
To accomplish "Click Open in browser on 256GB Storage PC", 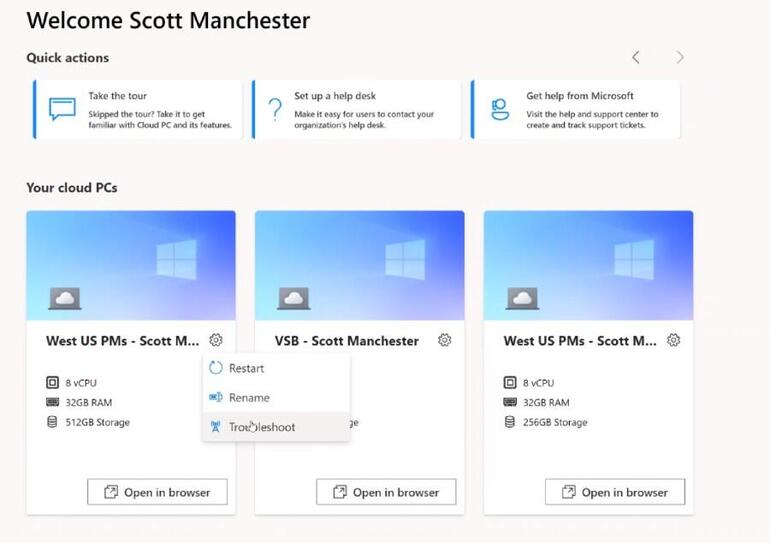I will click(615, 492).
